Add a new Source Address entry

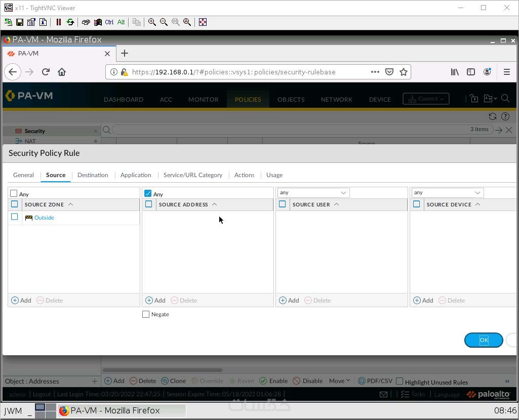155,300
